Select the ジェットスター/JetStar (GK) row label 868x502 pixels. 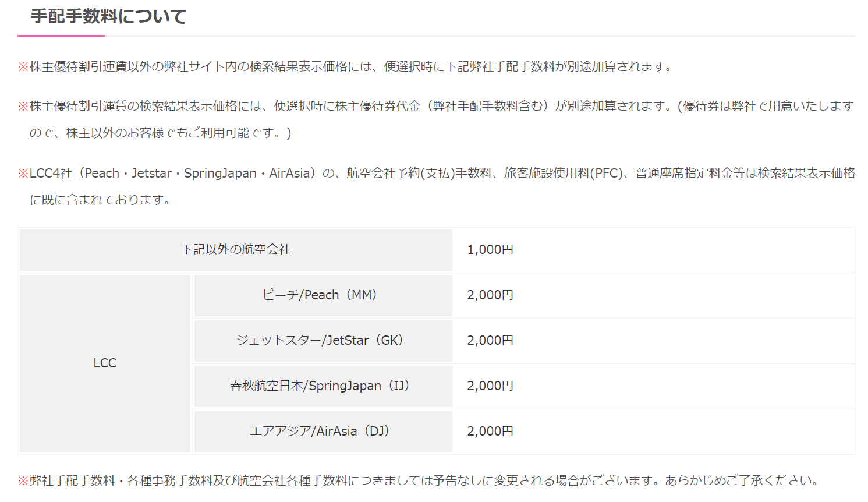coord(320,341)
